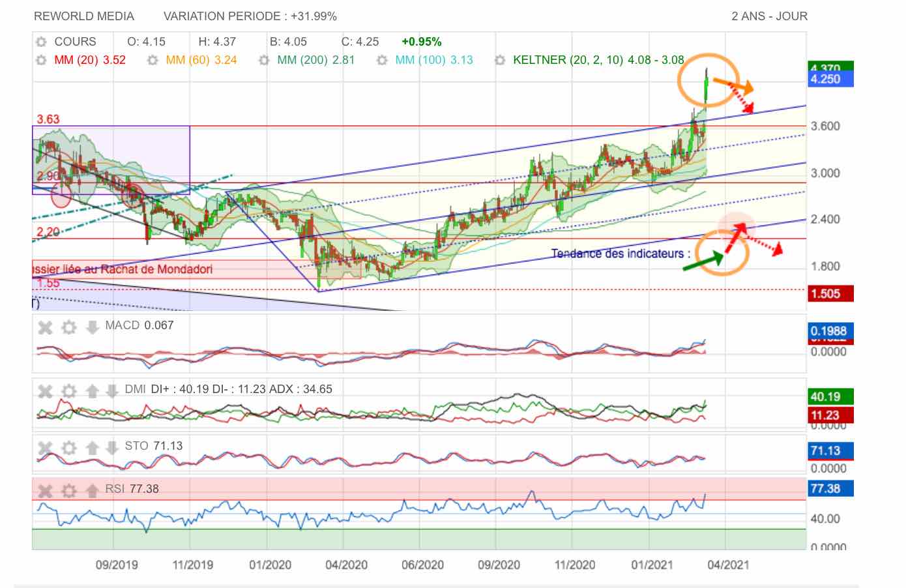This screenshot has width=906, height=588.
Task: Click the green 40.19 DMI tag
Action: click(830, 396)
